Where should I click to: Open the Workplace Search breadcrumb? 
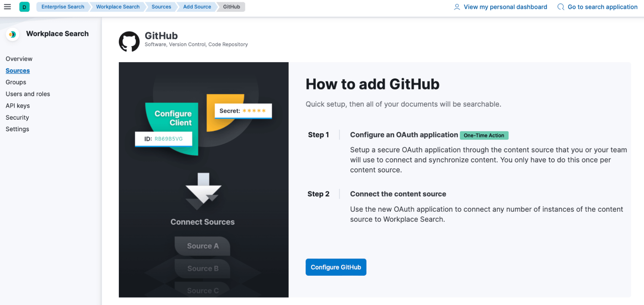click(118, 7)
